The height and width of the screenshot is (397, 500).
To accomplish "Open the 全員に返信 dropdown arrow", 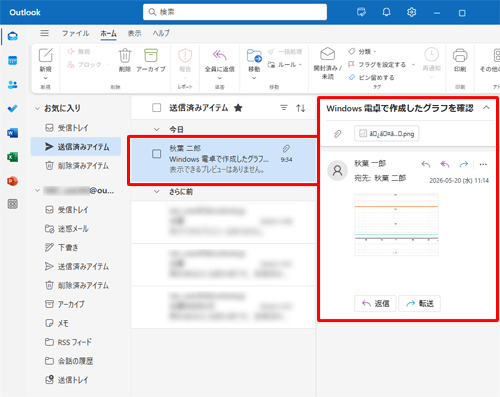I will point(220,78).
